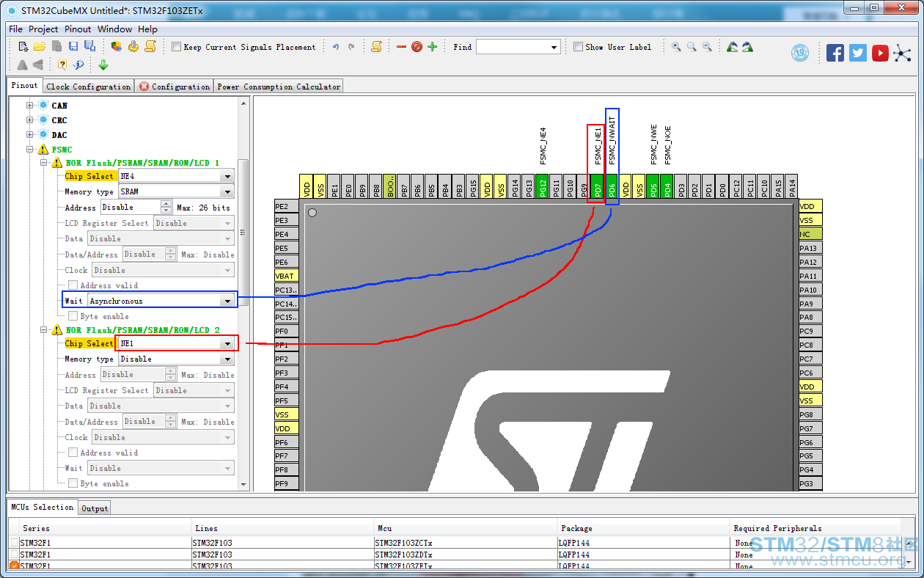This screenshot has width=924, height=578.
Task: Open the Help menu
Action: pyautogui.click(x=147, y=29)
